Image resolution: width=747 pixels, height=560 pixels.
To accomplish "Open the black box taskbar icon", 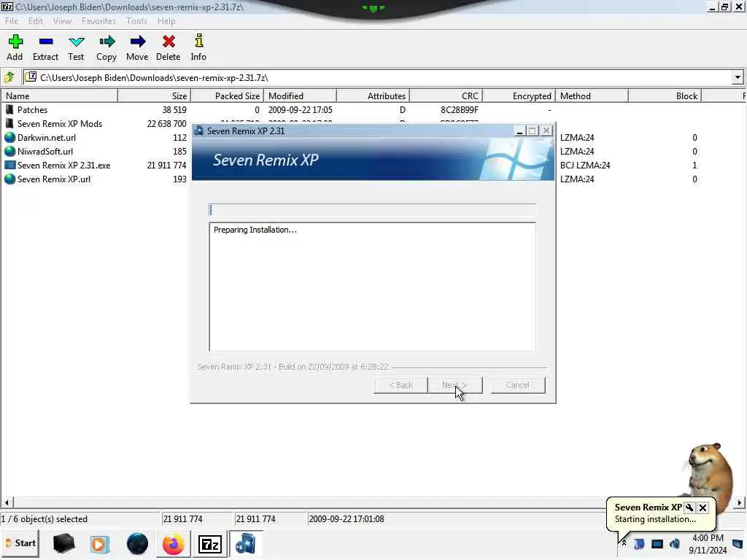I will coord(63,543).
